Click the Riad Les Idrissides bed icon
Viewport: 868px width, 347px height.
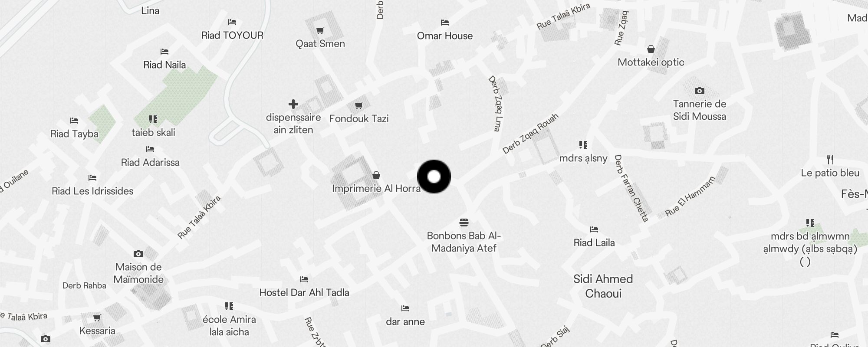point(92,178)
